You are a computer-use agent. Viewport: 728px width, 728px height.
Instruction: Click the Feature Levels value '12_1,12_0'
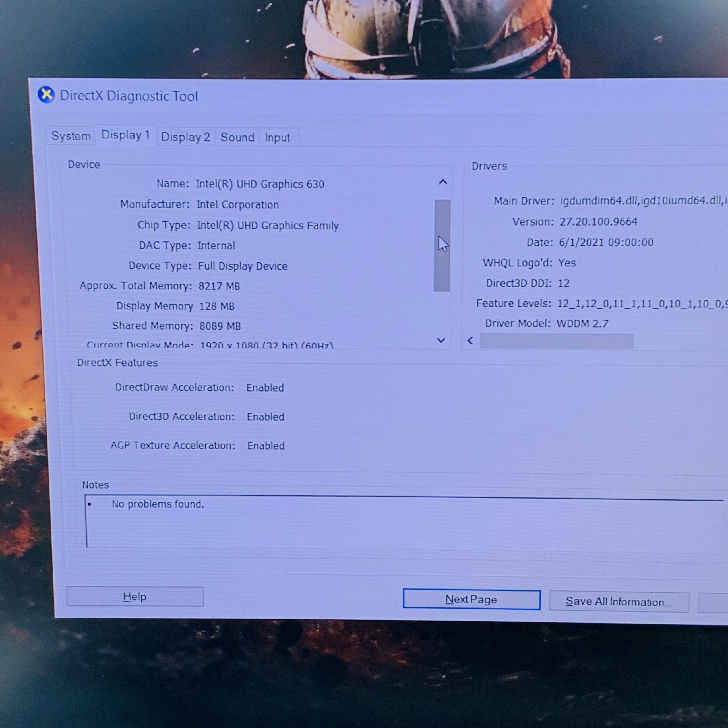[642, 304]
